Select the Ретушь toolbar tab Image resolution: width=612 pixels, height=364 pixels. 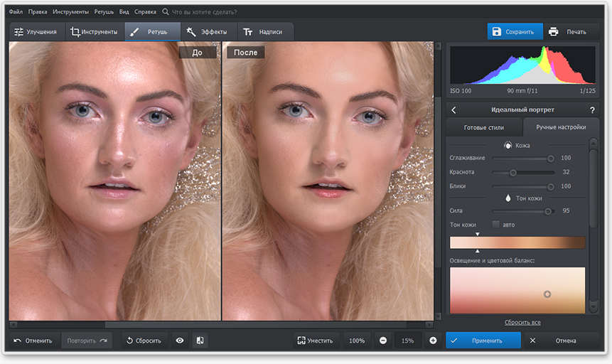pyautogui.click(x=153, y=31)
